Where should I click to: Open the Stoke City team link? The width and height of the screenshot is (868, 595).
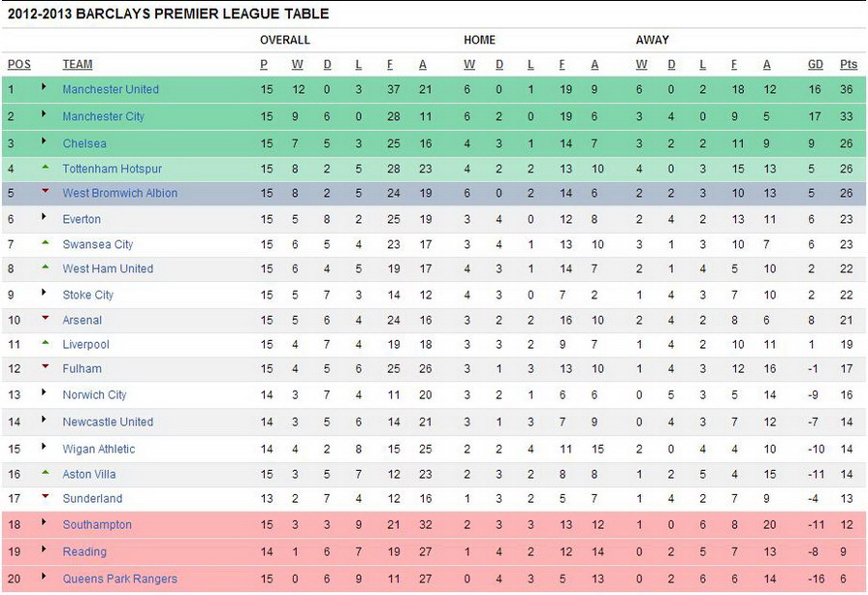pyautogui.click(x=88, y=295)
